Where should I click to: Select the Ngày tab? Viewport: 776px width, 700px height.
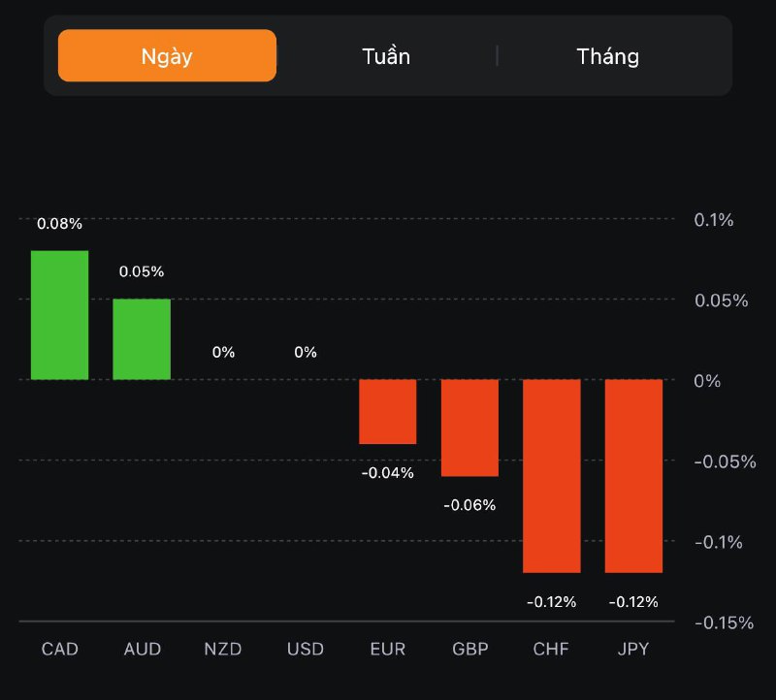(167, 55)
